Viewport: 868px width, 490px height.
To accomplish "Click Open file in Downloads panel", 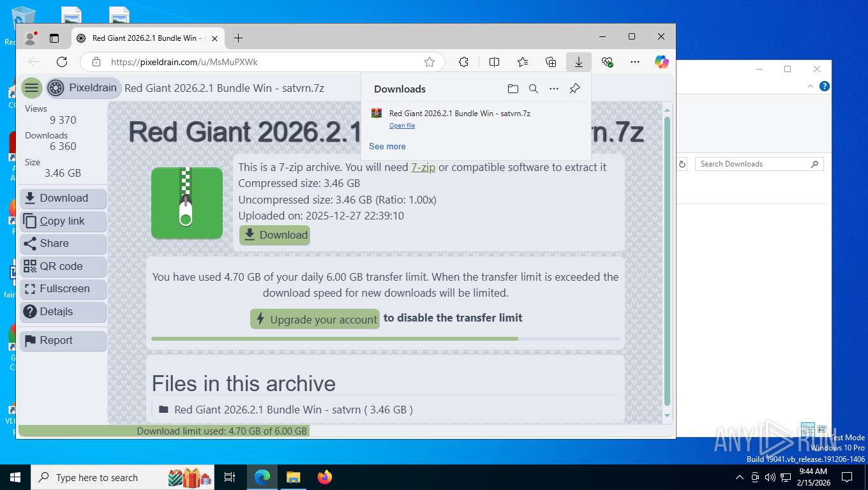I will click(402, 126).
